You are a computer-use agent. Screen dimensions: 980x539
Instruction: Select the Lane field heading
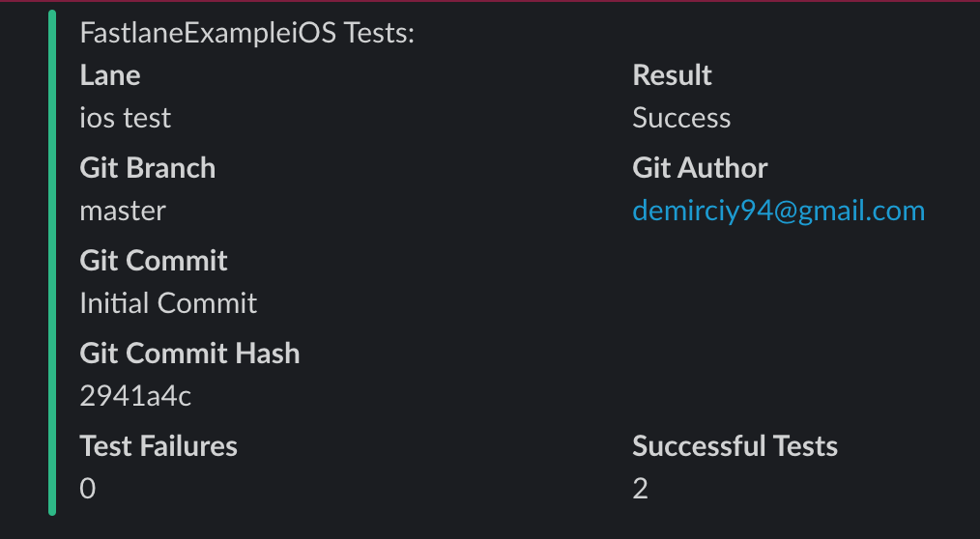pyautogui.click(x=110, y=75)
